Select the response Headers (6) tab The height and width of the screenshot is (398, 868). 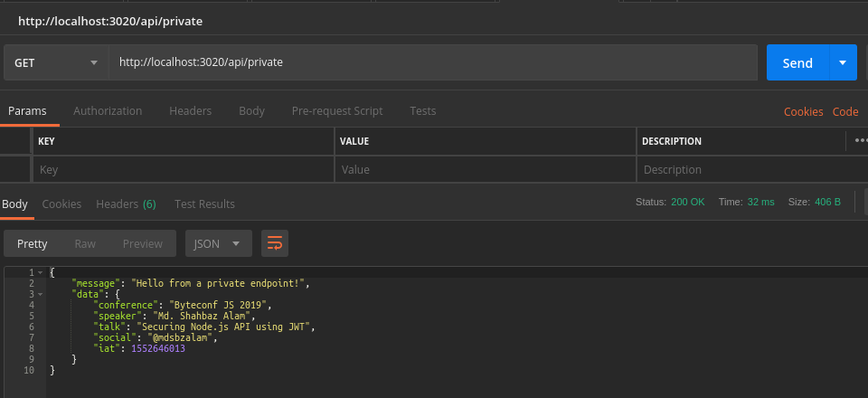(126, 204)
